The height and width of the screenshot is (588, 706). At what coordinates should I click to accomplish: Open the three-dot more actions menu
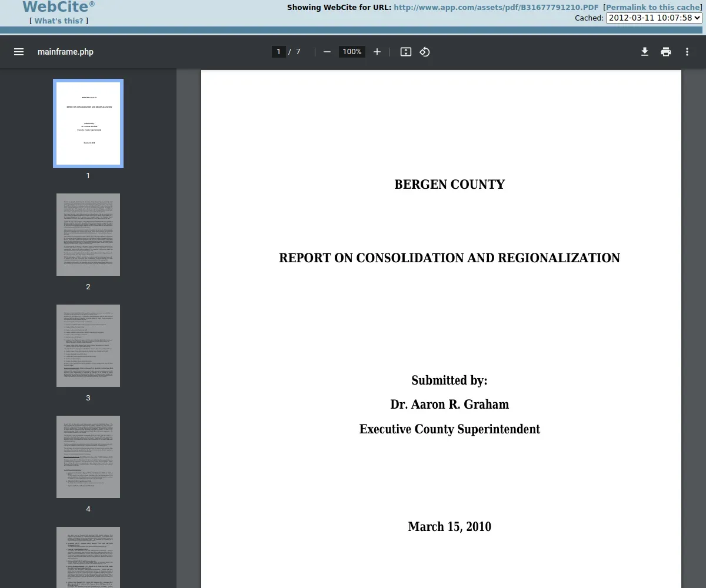[x=687, y=52]
